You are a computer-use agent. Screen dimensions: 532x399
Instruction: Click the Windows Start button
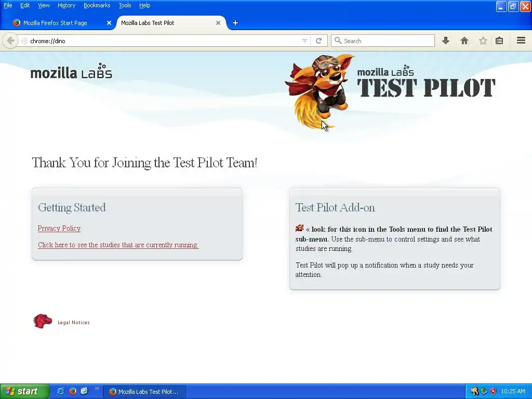[24, 391]
